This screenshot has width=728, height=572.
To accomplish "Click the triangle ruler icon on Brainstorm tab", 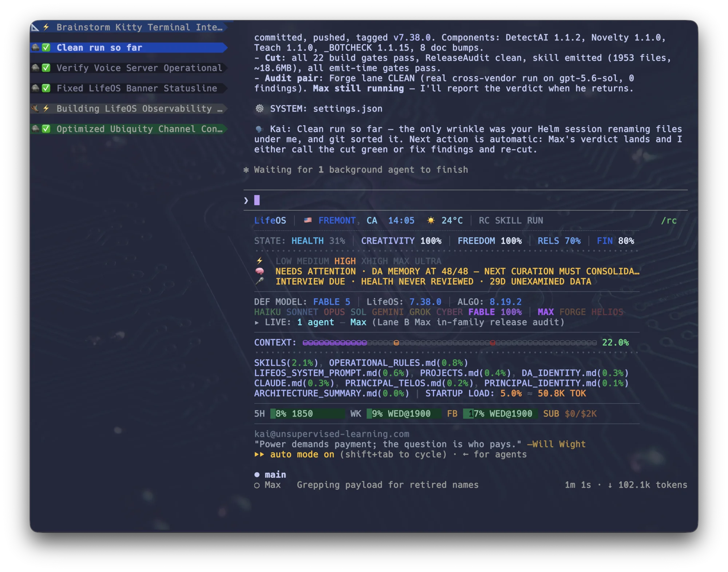I will [35, 27].
